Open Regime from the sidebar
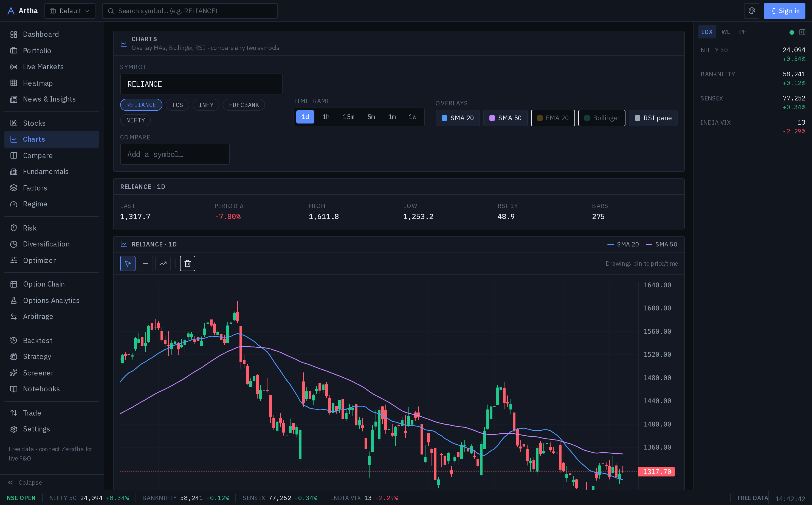812x505 pixels. coord(52,204)
